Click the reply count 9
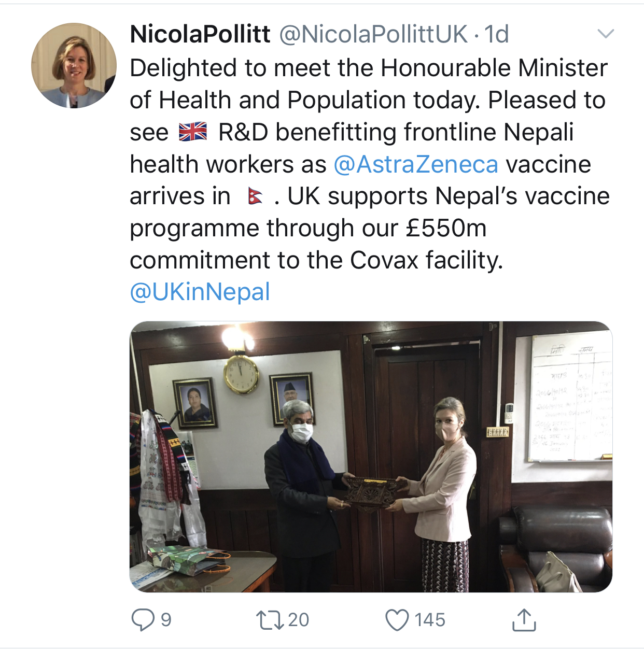Viewport: 644px width, 651px height. pyautogui.click(x=166, y=620)
